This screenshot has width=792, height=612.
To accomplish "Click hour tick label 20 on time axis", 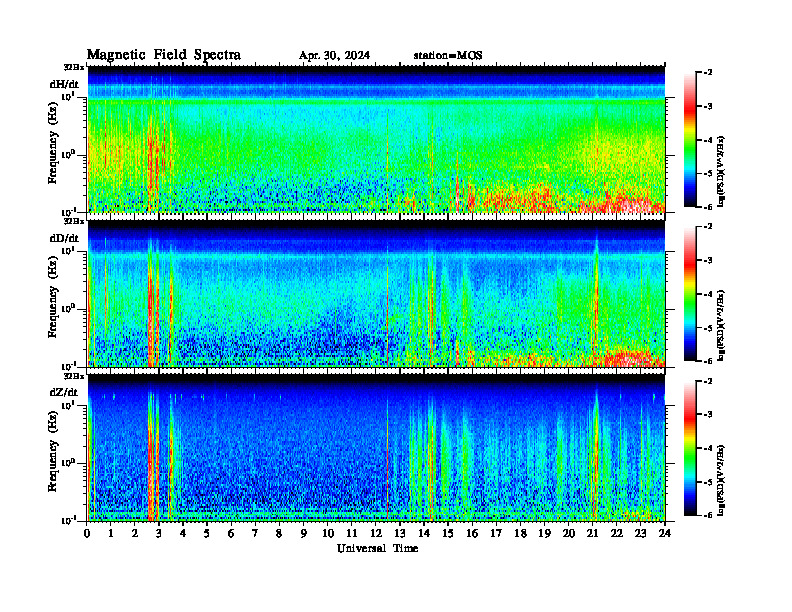I will [x=568, y=533].
